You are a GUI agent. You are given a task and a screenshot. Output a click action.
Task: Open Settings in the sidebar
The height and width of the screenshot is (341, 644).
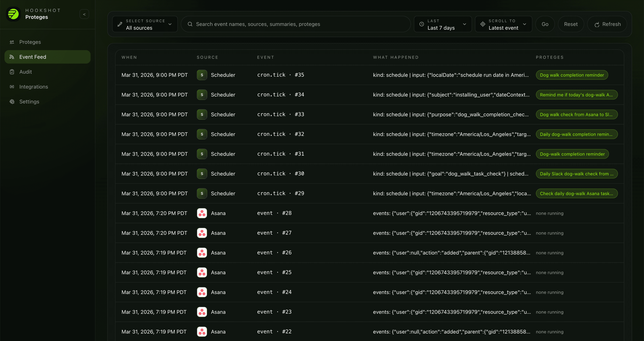29,102
